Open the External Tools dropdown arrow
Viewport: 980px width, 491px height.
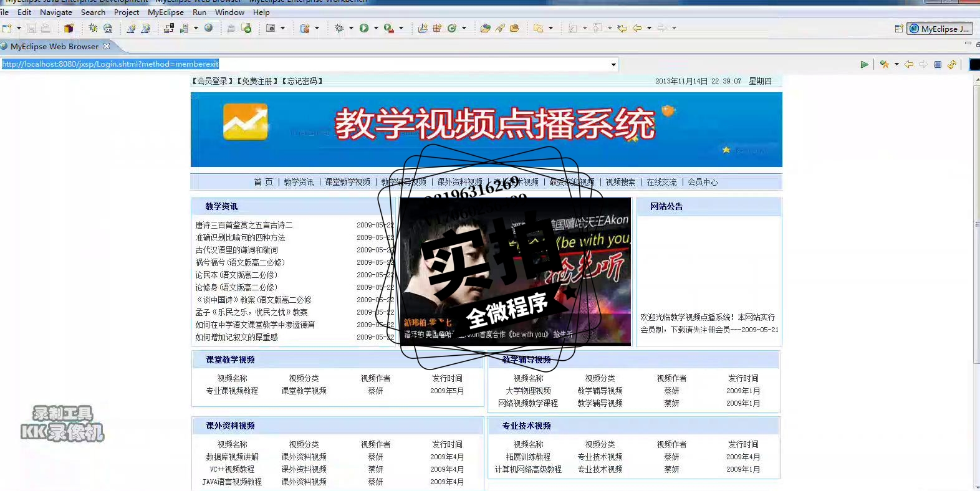(401, 28)
